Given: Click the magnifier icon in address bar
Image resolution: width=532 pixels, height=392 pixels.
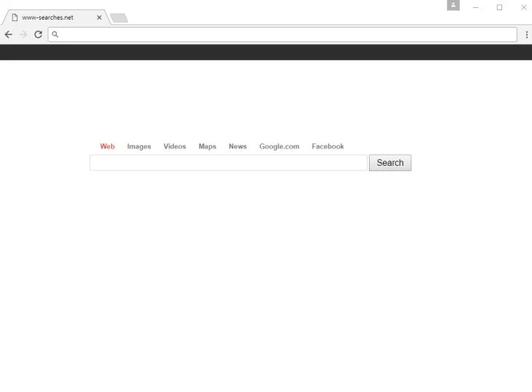Looking at the screenshot, I should point(55,34).
